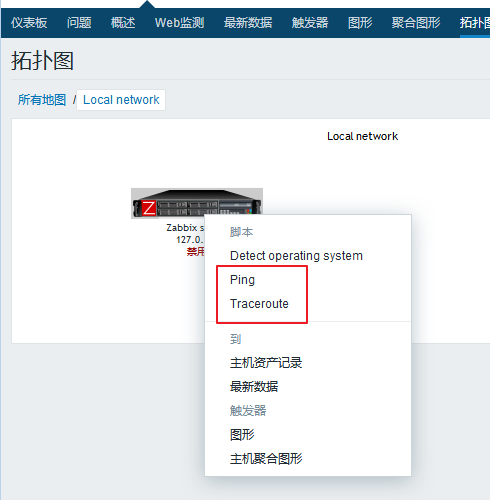Open the Web监测 tab
Image resolution: width=490 pixels, height=500 pixels.
click(179, 23)
